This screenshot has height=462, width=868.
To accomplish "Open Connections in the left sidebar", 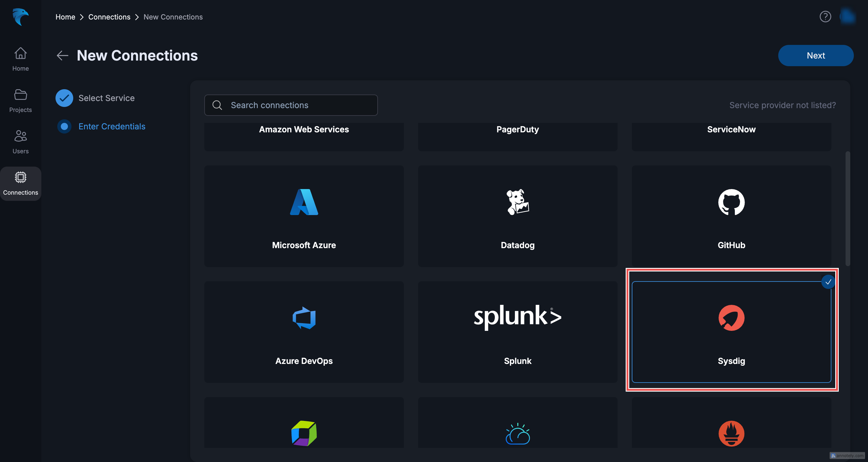I will click(21, 183).
